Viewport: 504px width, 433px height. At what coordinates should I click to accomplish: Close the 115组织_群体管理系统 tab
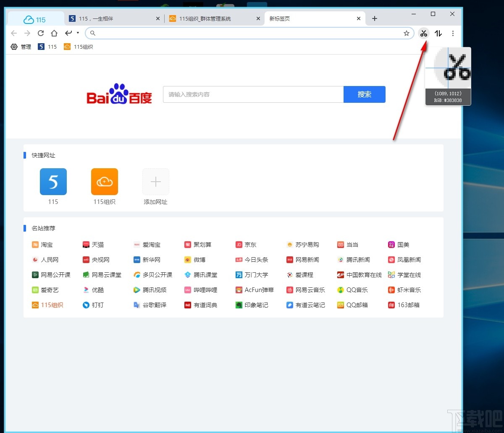click(258, 18)
